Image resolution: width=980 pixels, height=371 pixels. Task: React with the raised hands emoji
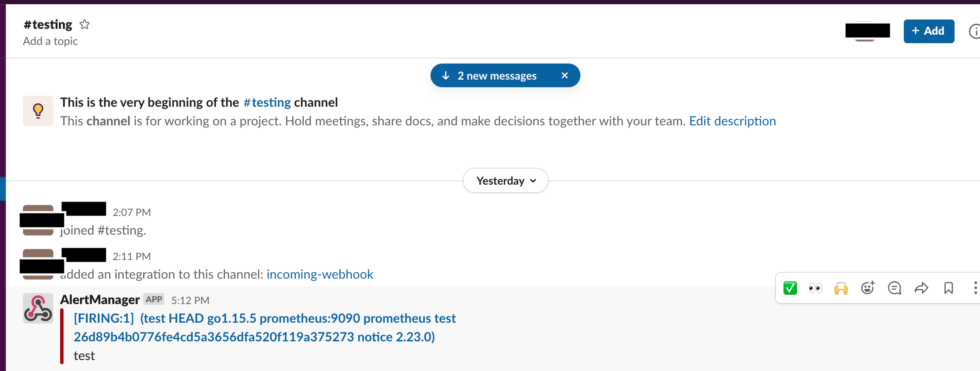[x=841, y=288]
